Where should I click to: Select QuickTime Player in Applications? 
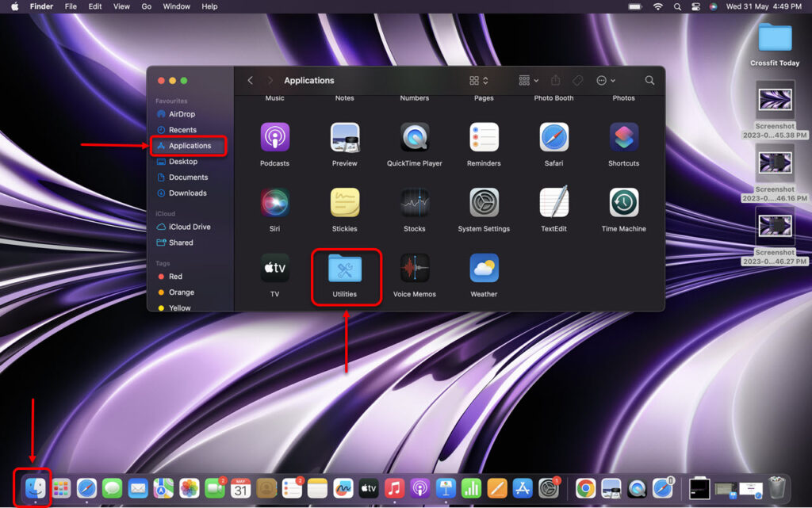[x=414, y=138]
